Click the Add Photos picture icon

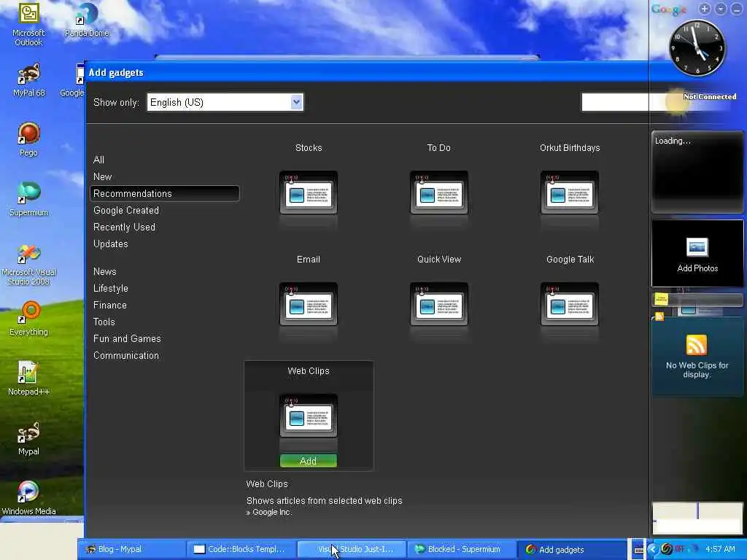click(x=697, y=247)
